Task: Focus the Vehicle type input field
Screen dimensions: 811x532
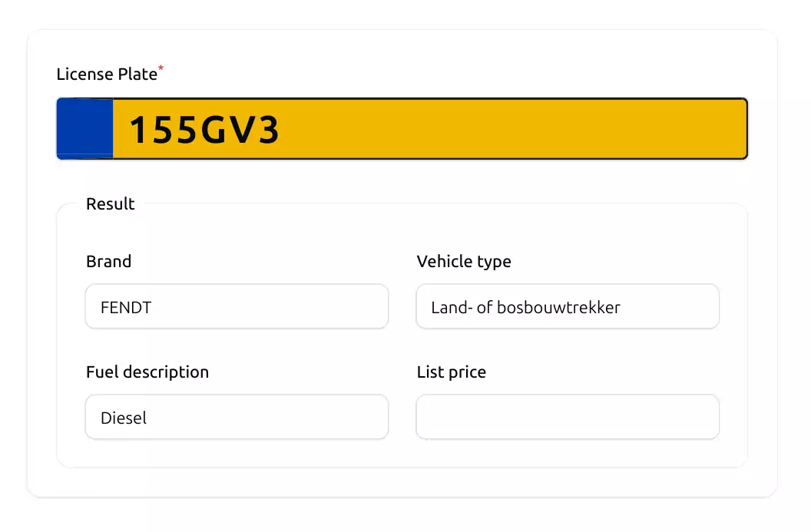Action: pyautogui.click(x=568, y=306)
